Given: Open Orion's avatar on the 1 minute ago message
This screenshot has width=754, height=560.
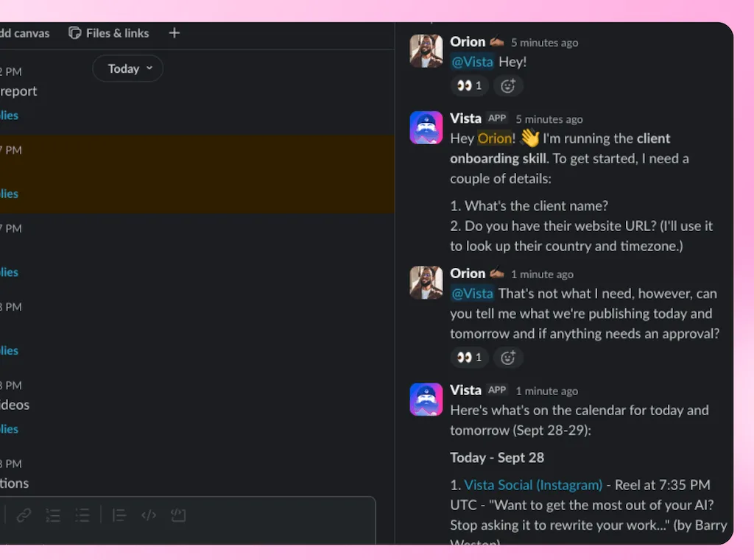Looking at the screenshot, I should point(426,283).
